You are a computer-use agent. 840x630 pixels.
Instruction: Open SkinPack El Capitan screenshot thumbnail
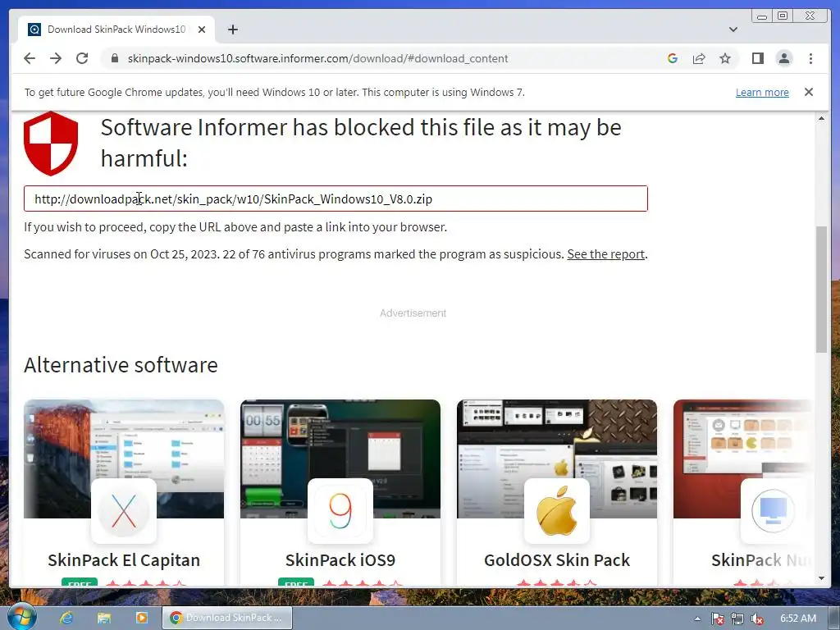pos(124,459)
